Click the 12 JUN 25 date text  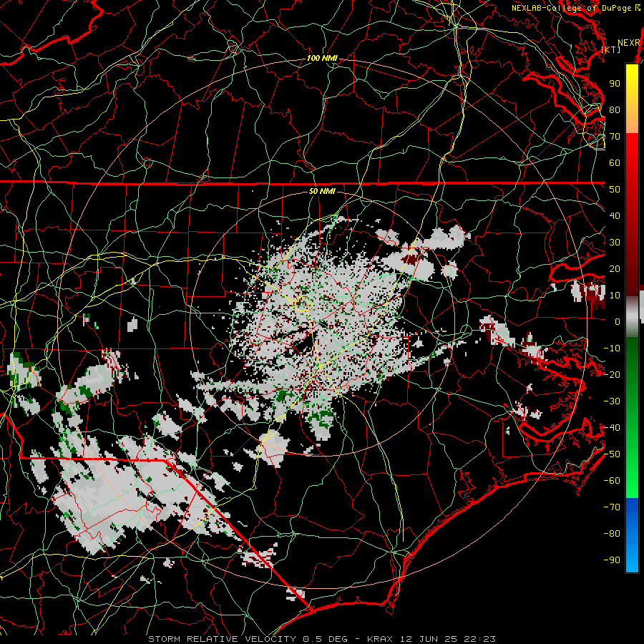429,639
